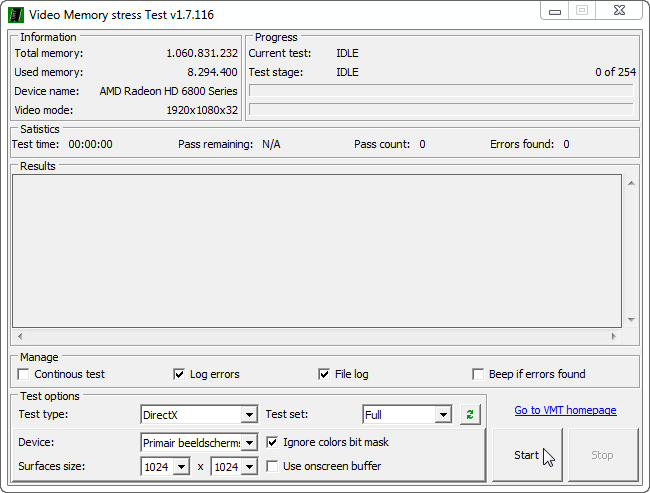650x493 pixels.
Task: Click the Results horizontal scroll left arrow
Action: [x=20, y=336]
